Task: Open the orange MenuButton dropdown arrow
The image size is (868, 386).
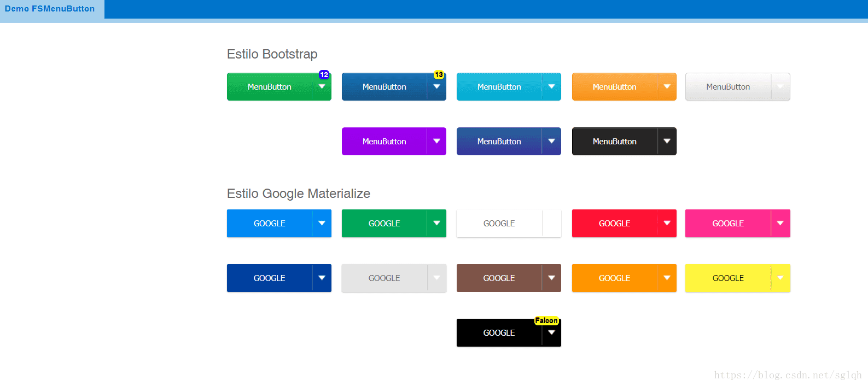Action: coord(667,87)
